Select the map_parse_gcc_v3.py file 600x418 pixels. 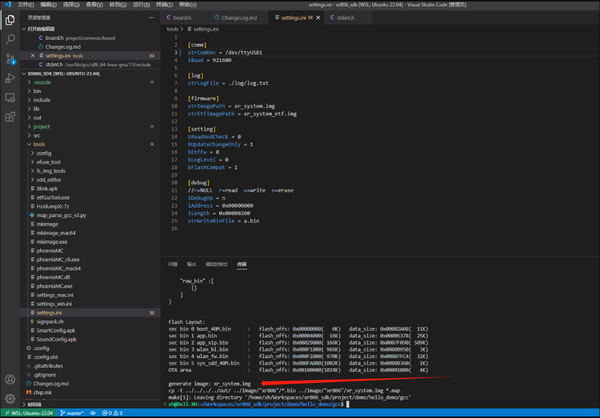click(90, 215)
